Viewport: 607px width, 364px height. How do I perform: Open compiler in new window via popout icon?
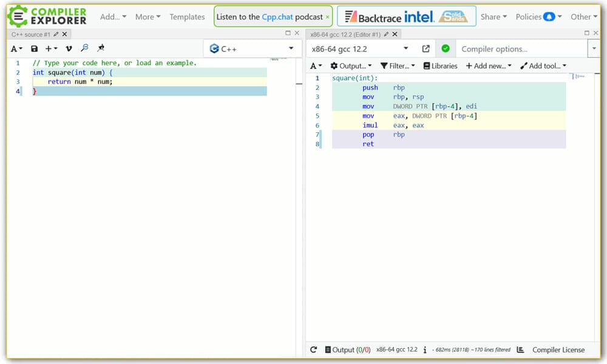(x=426, y=48)
